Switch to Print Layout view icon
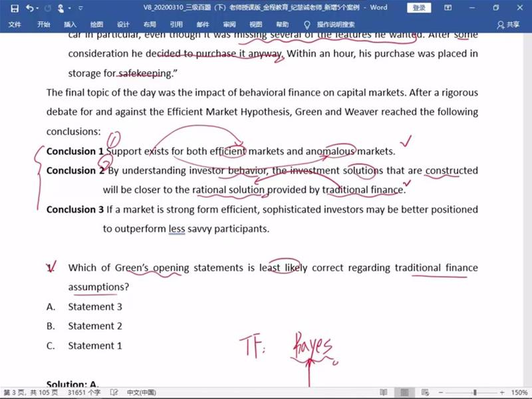532x399 pixels. click(404, 392)
